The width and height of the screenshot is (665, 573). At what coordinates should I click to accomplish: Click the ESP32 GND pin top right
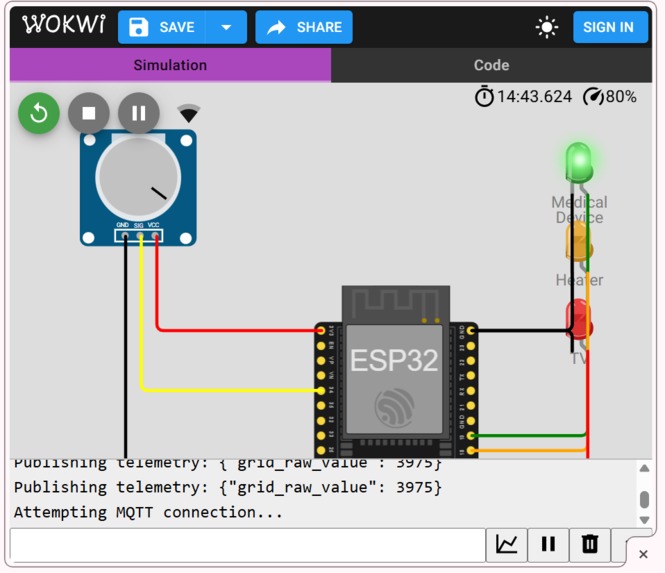pos(471,330)
